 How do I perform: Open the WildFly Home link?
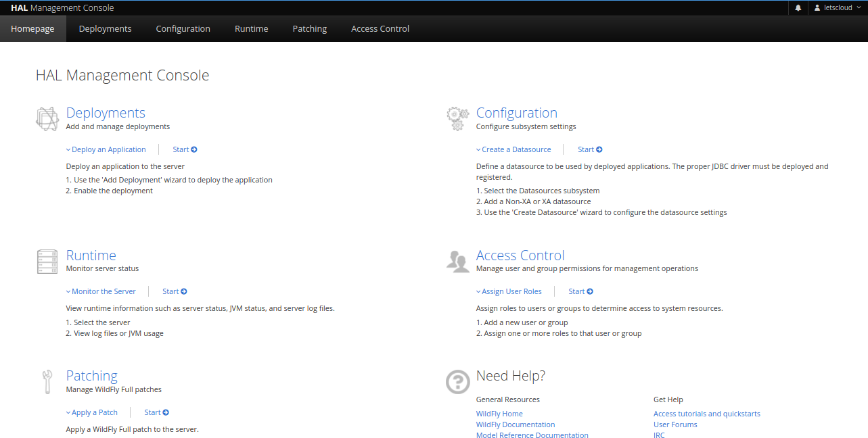pos(499,414)
